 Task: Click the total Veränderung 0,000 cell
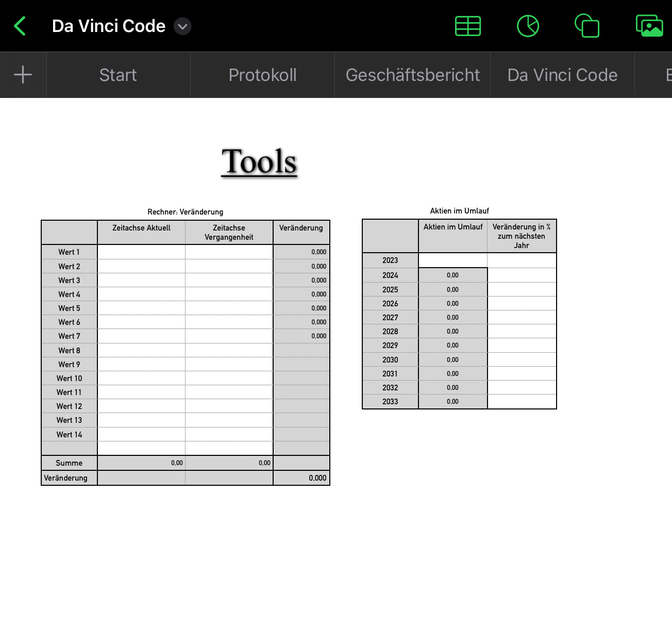[x=301, y=478]
